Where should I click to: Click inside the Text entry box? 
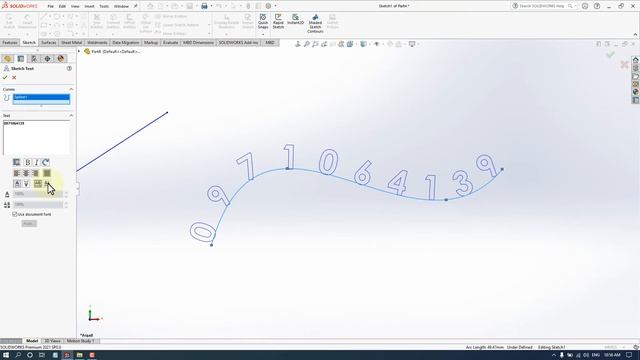pos(37,138)
